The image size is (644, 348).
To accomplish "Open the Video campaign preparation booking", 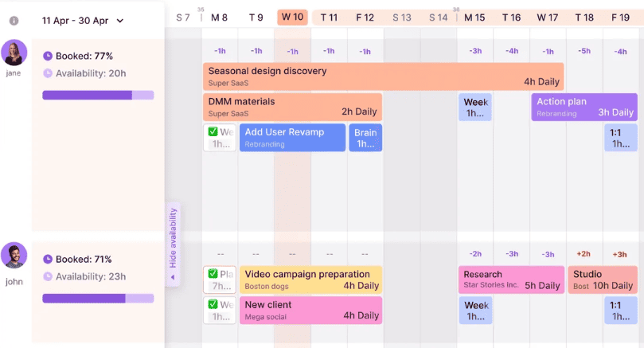I will point(310,280).
